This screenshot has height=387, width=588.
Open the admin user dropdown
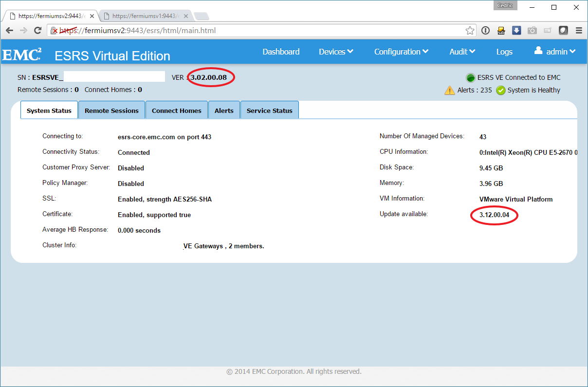555,52
